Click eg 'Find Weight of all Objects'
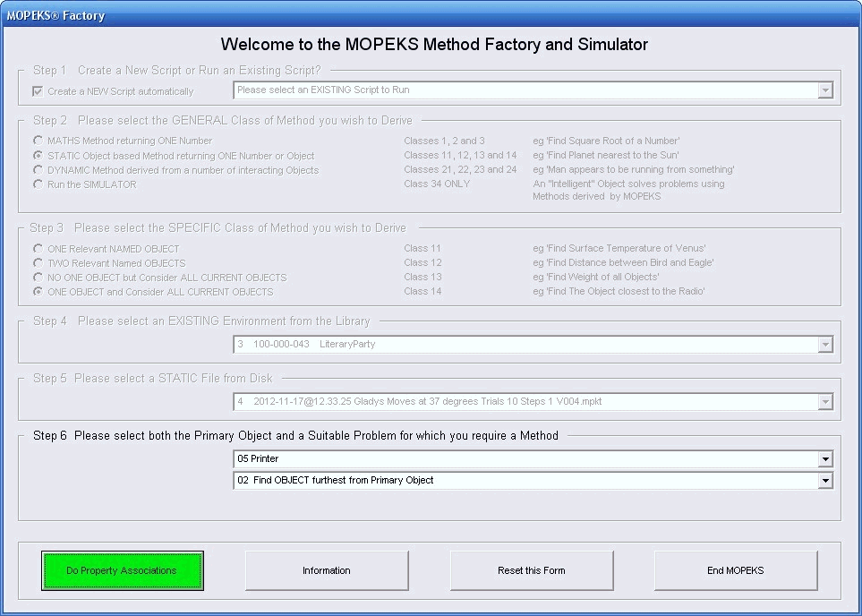Viewport: 862px width, 616px height. click(x=596, y=277)
